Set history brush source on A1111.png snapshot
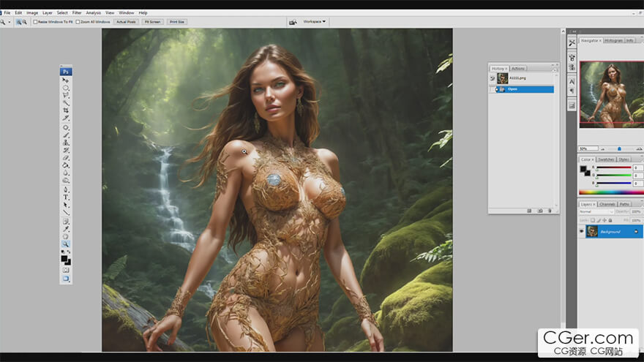644x362 pixels. point(493,78)
